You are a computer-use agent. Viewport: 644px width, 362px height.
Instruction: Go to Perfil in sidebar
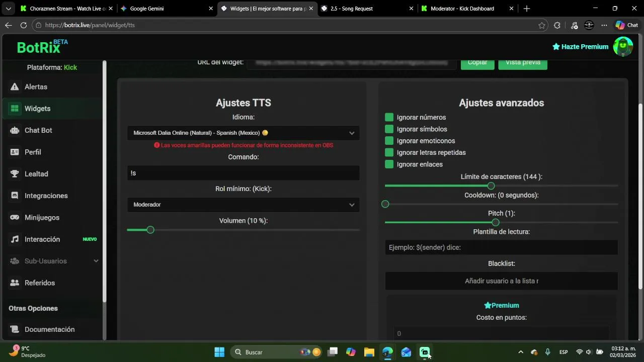(x=33, y=152)
